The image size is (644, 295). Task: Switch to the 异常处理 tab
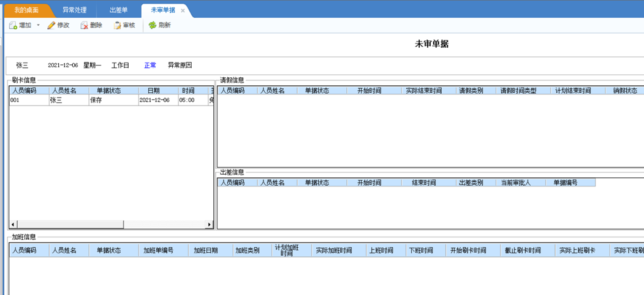[x=75, y=10]
